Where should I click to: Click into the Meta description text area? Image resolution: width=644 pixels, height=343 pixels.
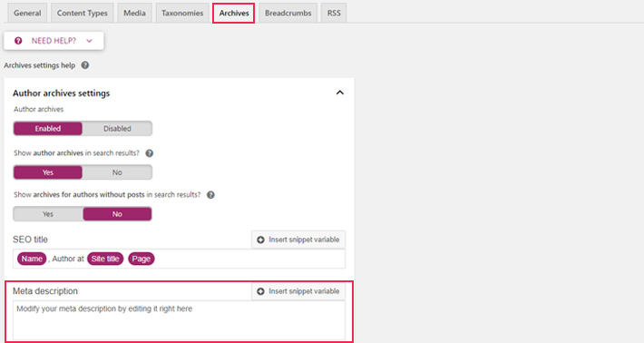(x=179, y=320)
